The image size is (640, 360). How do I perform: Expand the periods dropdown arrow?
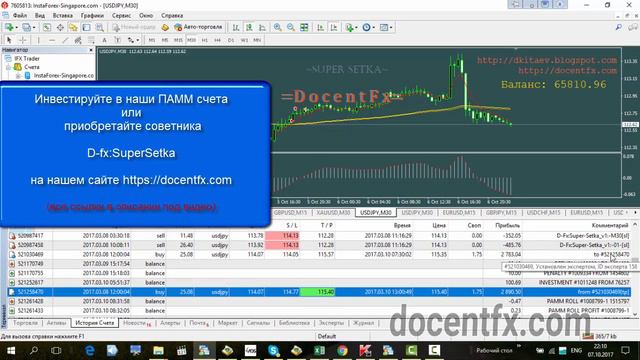[x=373, y=27]
